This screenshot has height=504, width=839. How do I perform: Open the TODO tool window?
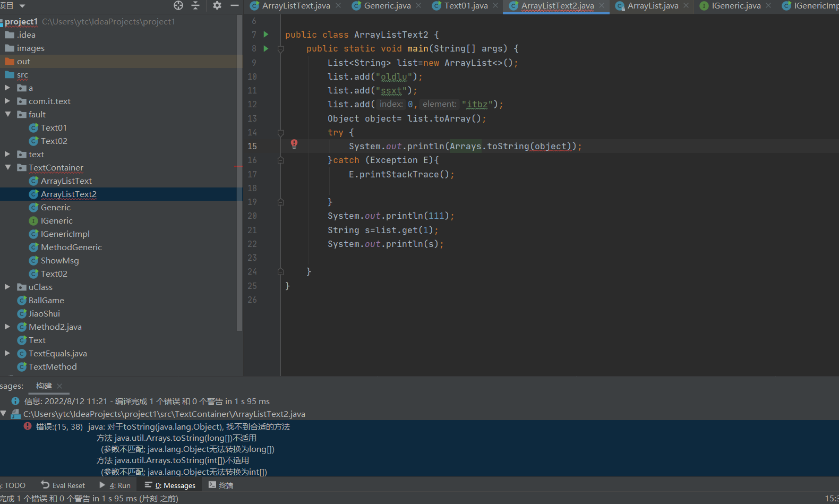pos(14,485)
